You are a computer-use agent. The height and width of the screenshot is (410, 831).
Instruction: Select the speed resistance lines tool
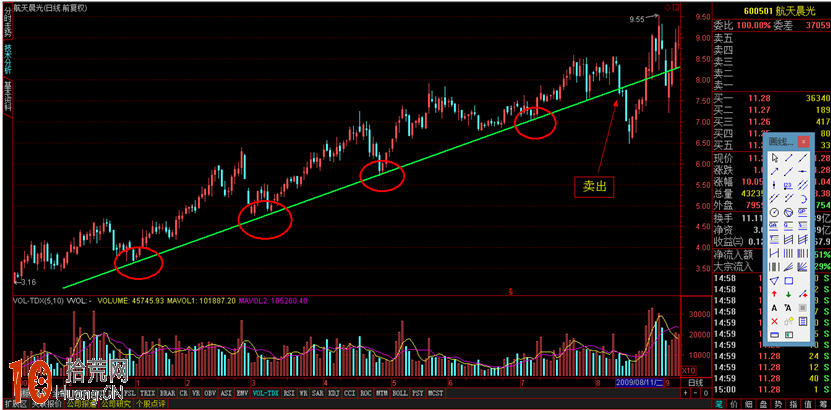(x=788, y=266)
